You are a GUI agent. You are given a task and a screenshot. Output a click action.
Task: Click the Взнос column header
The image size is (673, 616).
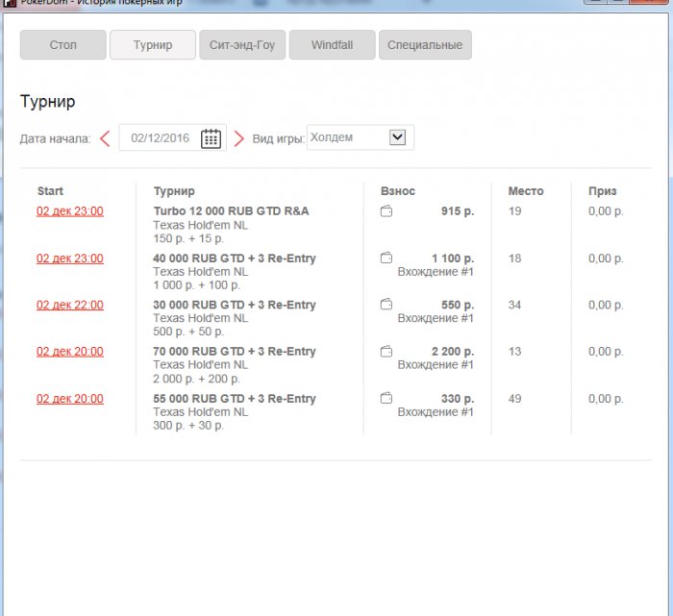398,191
